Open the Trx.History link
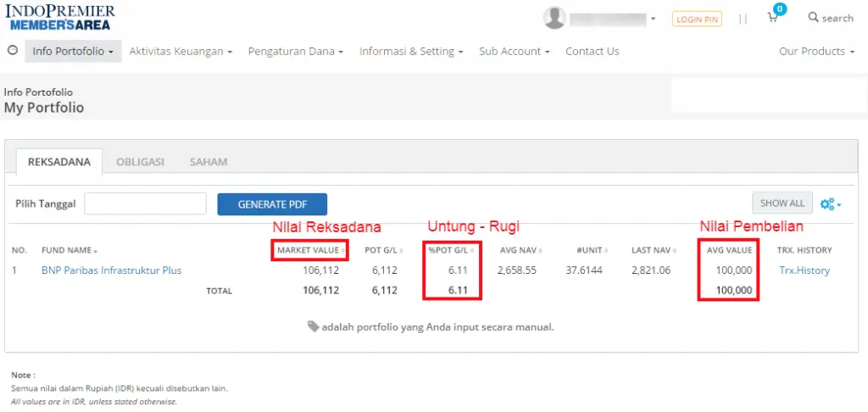Viewport: 868px width, 412px height. 804,270
